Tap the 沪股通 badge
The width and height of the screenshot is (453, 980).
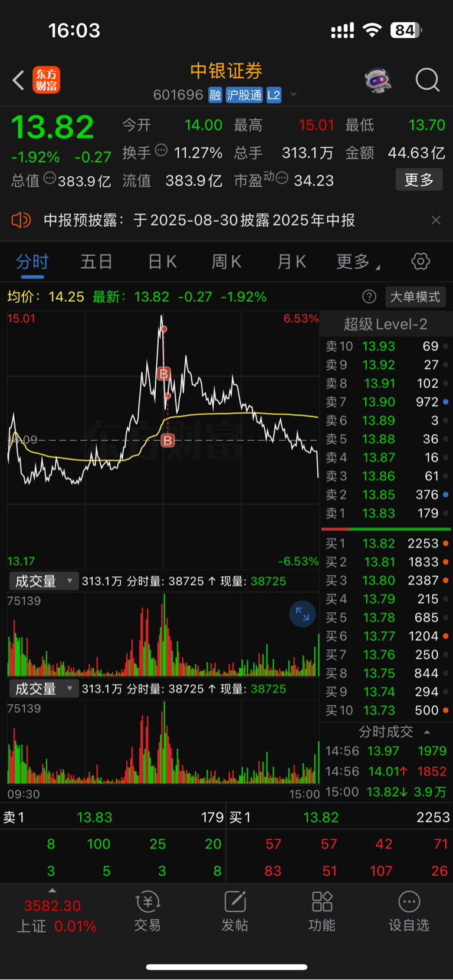[x=244, y=95]
